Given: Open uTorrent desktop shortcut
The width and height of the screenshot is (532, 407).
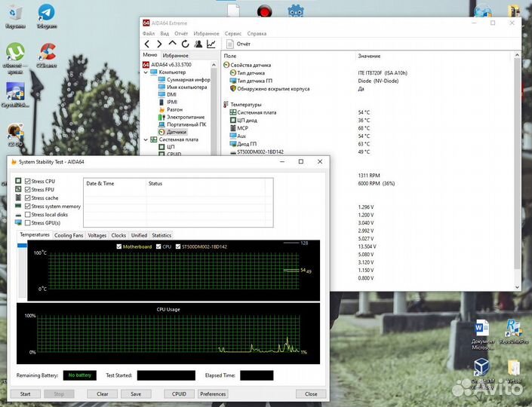Looking at the screenshot, I should pyautogui.click(x=15, y=57).
